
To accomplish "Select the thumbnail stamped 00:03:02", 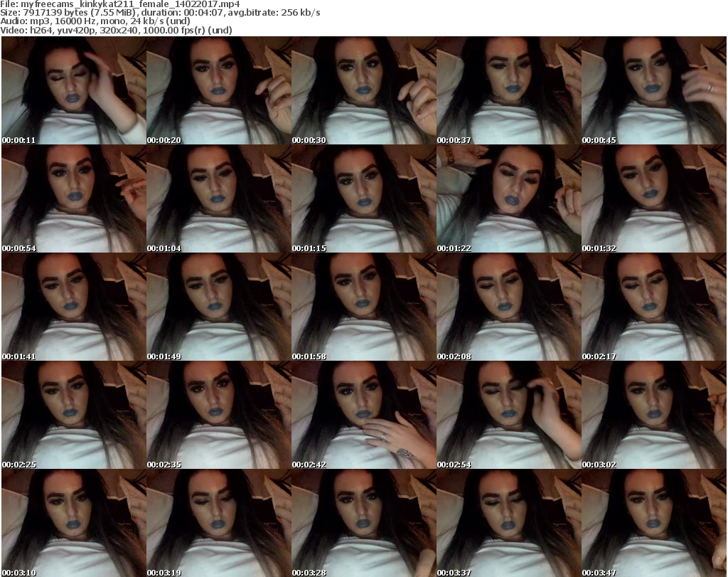I will [x=654, y=415].
